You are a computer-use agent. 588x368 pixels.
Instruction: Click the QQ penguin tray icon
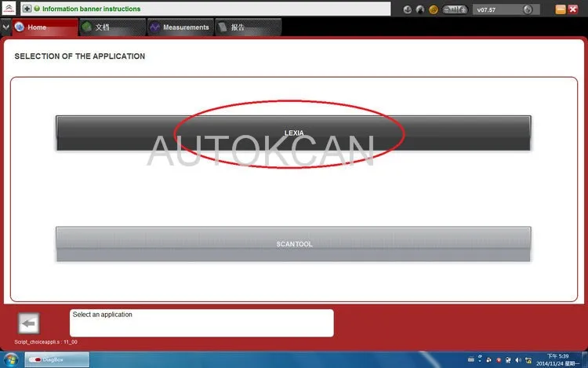tap(488, 360)
